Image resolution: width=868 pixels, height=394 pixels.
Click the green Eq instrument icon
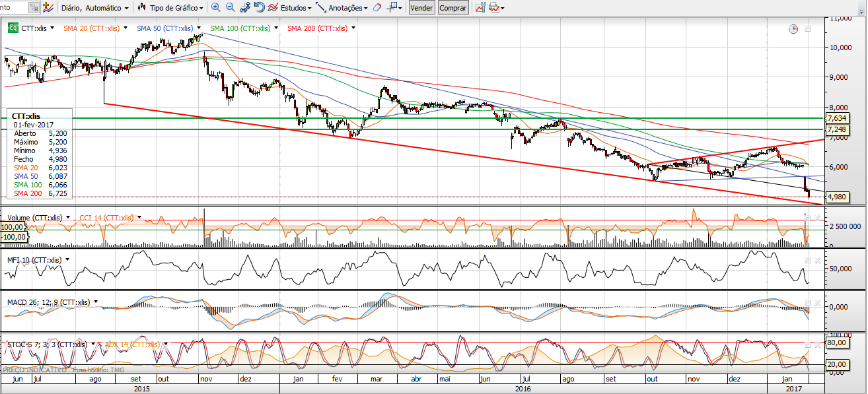[13, 28]
